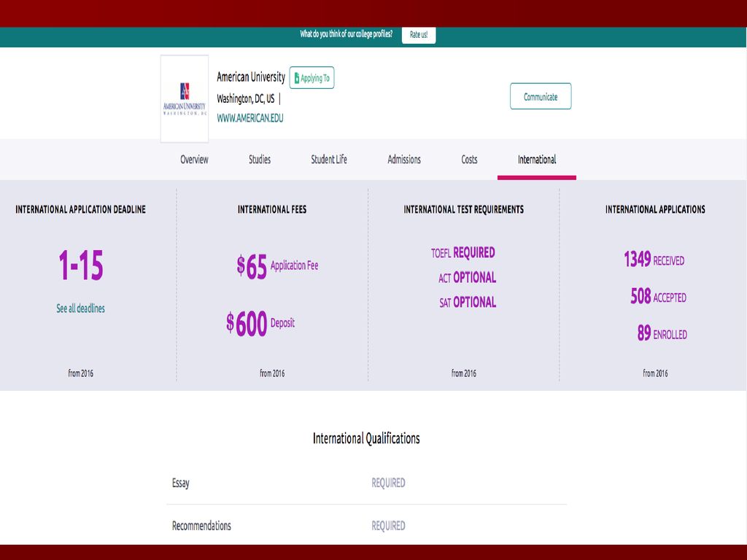Click 'from 2016' under International Test Requirements
The height and width of the screenshot is (560, 747).
[463, 373]
